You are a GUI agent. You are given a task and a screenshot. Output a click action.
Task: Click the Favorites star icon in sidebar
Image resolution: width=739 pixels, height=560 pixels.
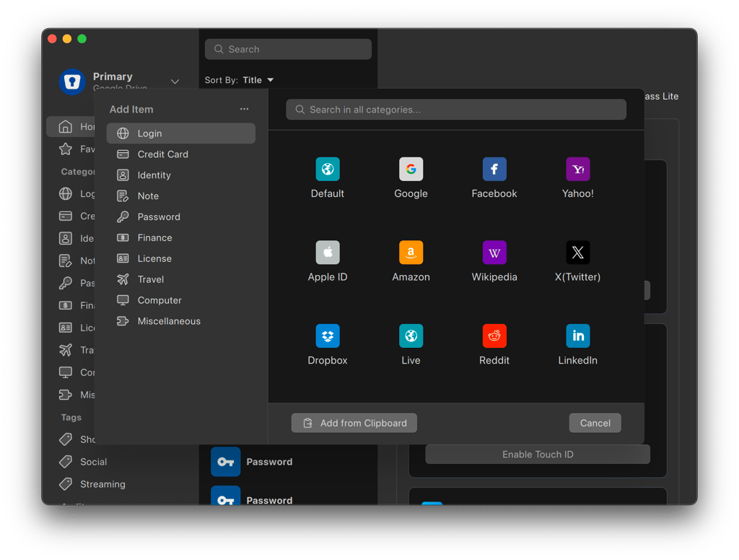[x=66, y=149]
